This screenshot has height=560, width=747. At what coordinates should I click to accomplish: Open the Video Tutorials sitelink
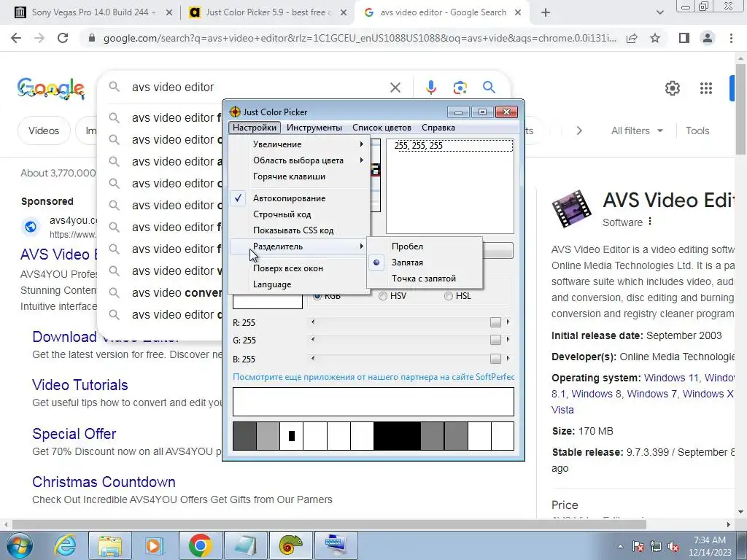point(80,385)
